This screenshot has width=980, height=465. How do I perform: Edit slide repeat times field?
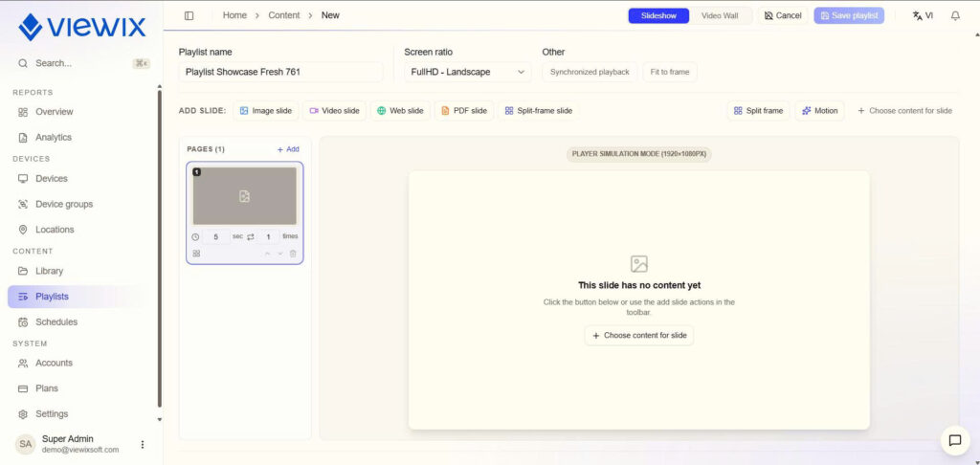pyautogui.click(x=269, y=237)
